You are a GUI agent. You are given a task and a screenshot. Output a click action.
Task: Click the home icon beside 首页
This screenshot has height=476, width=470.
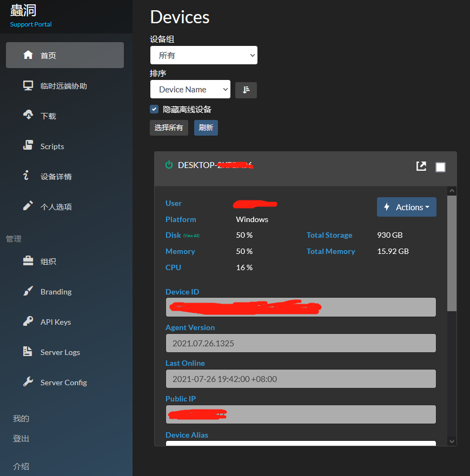tap(28, 55)
